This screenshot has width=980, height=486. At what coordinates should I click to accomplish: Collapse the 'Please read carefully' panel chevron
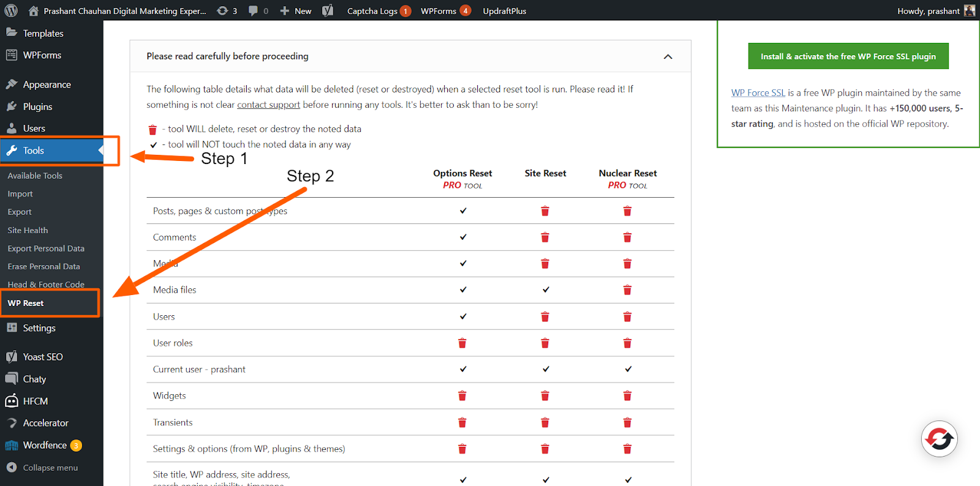click(668, 57)
